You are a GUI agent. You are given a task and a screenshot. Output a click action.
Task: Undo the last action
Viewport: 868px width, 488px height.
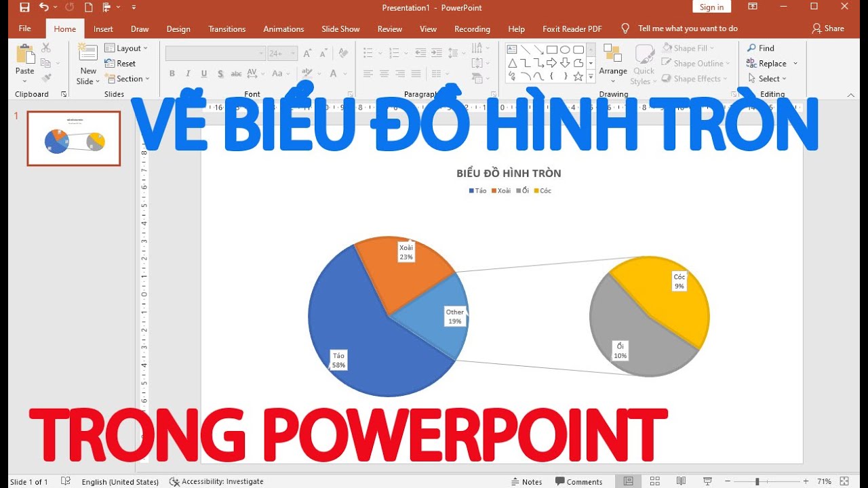click(44, 7)
